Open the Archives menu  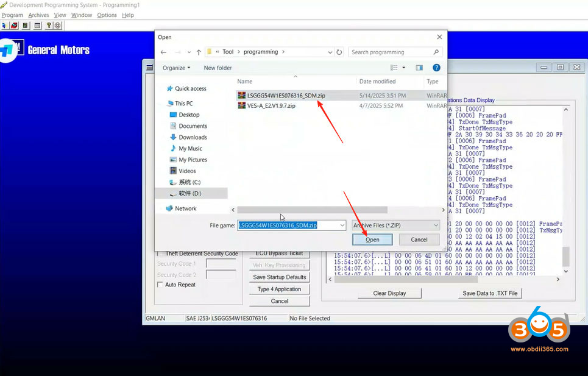[39, 15]
